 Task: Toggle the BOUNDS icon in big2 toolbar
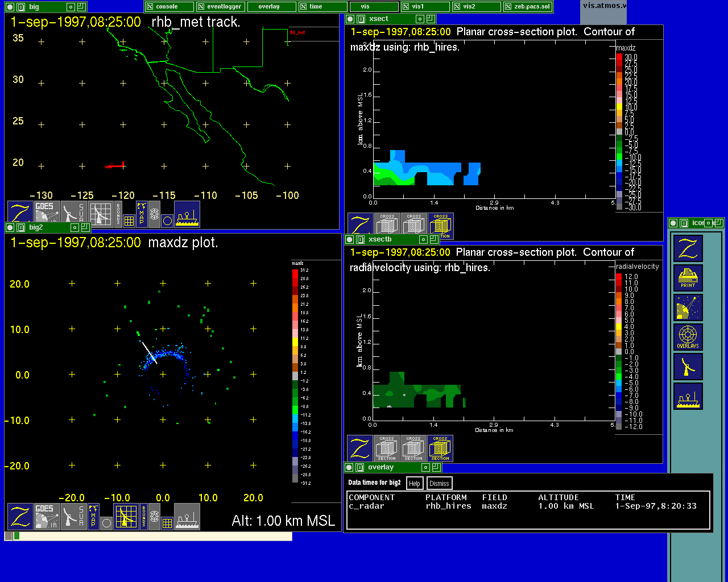click(x=143, y=516)
